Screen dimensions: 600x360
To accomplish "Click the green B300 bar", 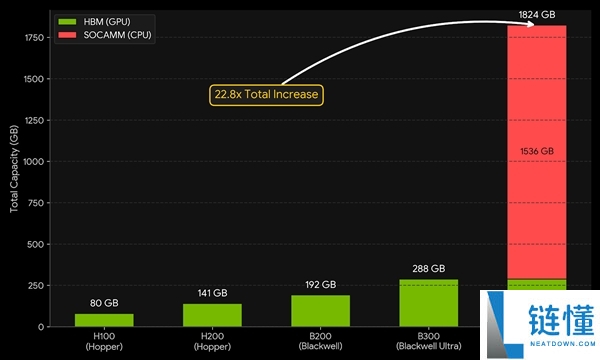I will [429, 303].
